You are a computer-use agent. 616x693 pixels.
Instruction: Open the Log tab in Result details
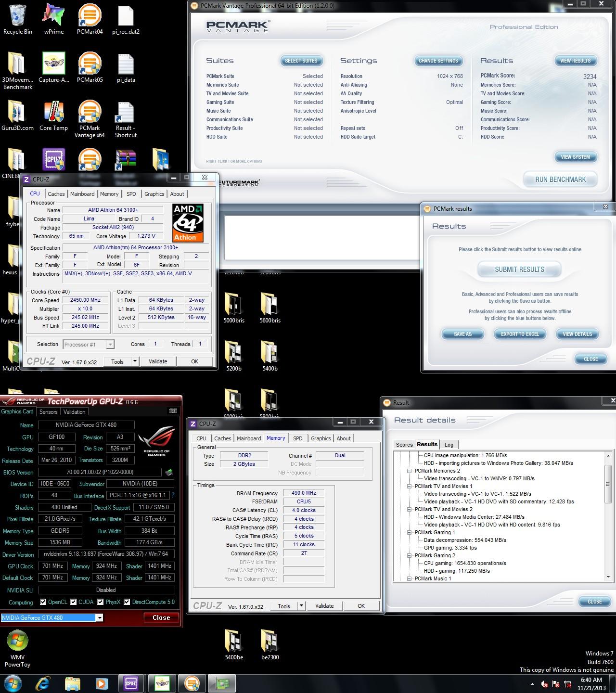[449, 445]
